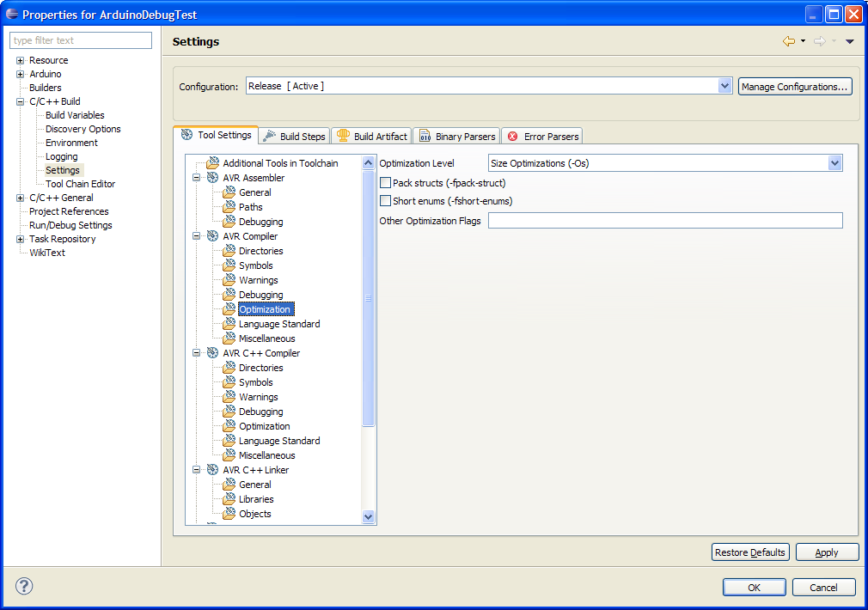Click the Restore Defaults button
The width and height of the screenshot is (868, 610).
pos(750,552)
